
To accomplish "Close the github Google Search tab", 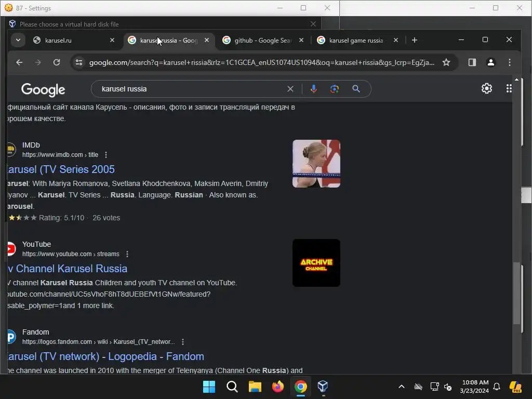I will pos(301,40).
